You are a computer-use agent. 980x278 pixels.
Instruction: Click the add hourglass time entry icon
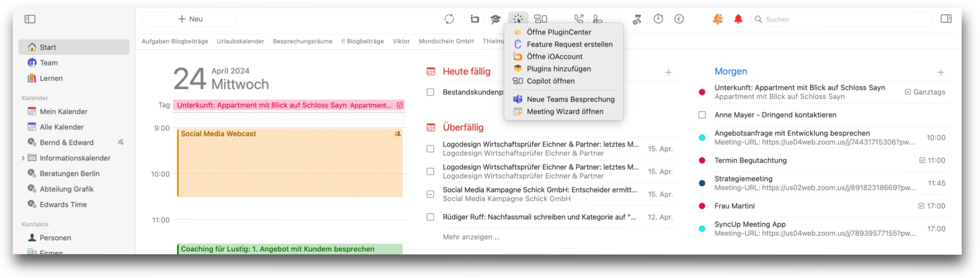(x=637, y=19)
